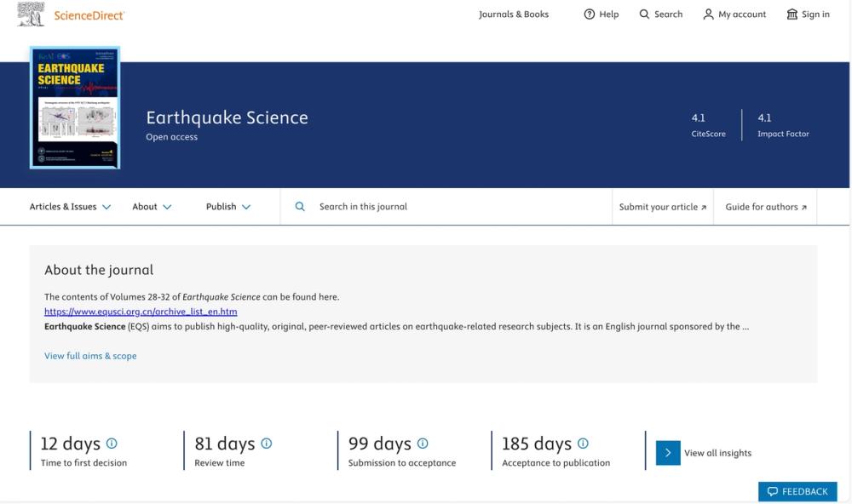Click View full aims & scope
The width and height of the screenshot is (852, 504).
(x=91, y=356)
